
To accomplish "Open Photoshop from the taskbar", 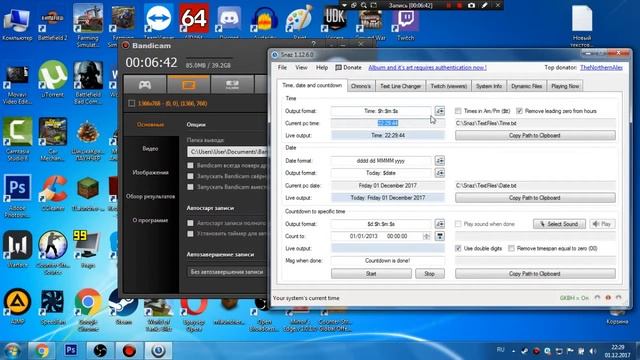I will [x=71, y=350].
